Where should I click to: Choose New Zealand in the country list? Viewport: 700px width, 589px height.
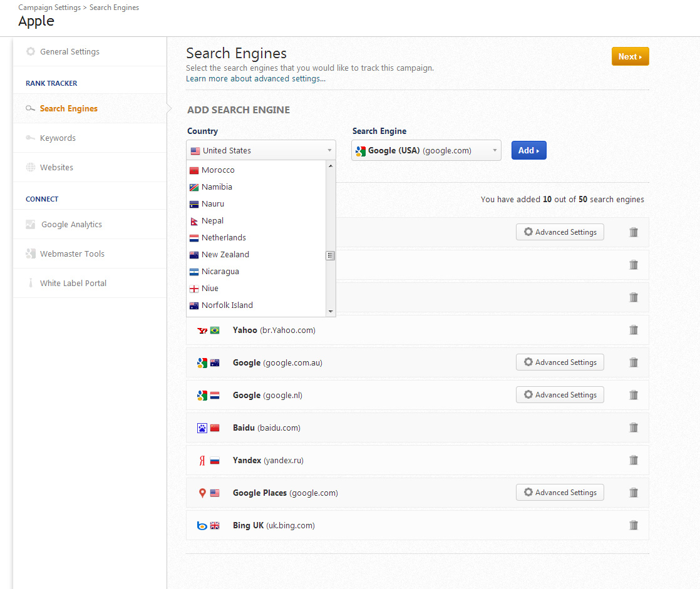pos(225,255)
